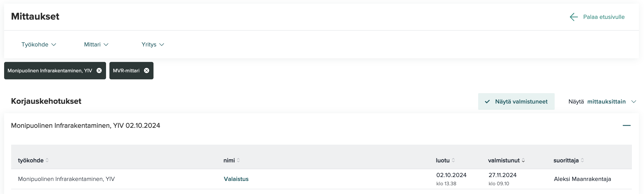This screenshot has width=644, height=194.
Task: Click the Monipuolinen Infrarakentaminen, YIV 02.10.2024 section header
Action: pyautogui.click(x=322, y=125)
